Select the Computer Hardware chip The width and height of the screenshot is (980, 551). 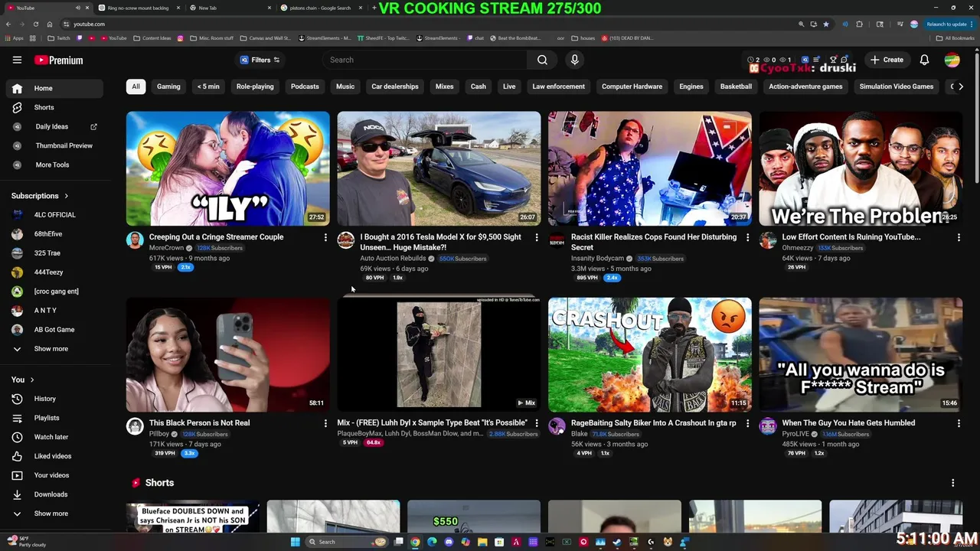pyautogui.click(x=632, y=86)
